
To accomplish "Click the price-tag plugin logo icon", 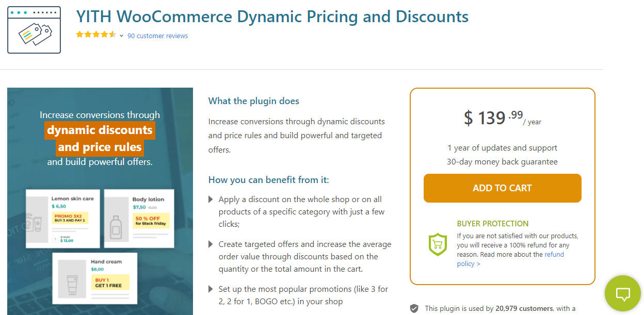I will point(34,30).
